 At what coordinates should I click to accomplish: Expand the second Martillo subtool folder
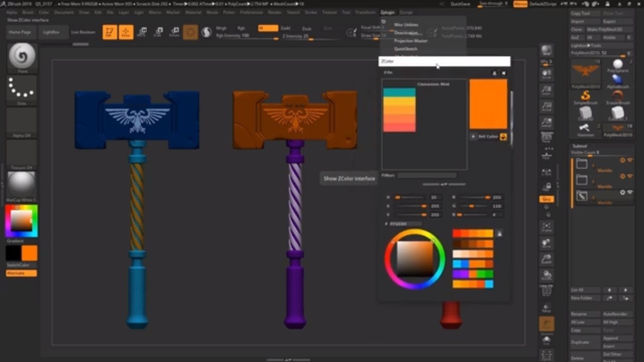(x=582, y=179)
